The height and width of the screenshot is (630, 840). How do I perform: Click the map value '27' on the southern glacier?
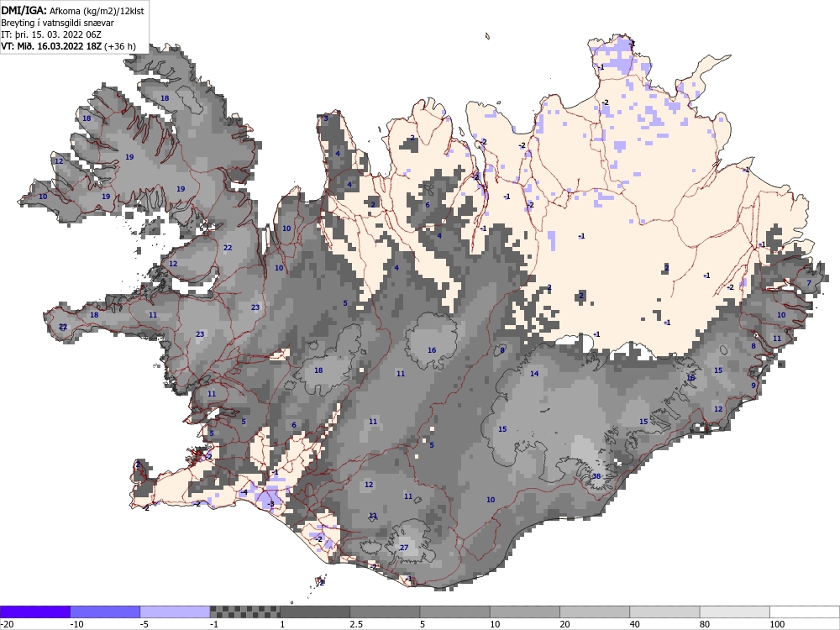pyautogui.click(x=404, y=548)
